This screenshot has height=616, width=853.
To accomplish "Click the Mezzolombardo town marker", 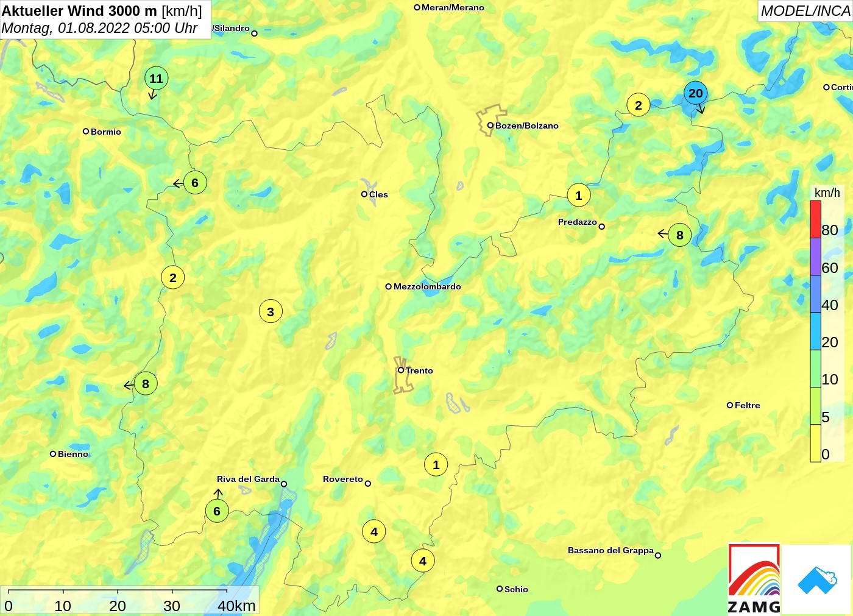I will [389, 286].
